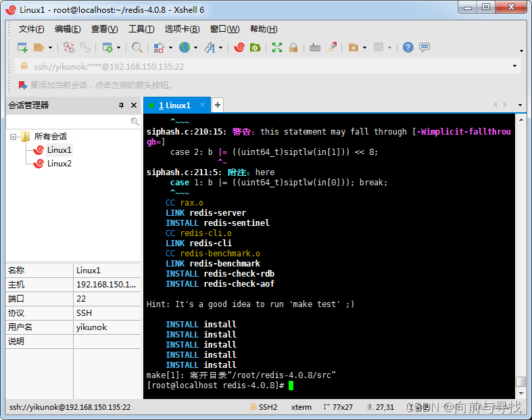532x420 pixels.
Task: Click the lock screen padlock icon
Action: (x=293, y=47)
